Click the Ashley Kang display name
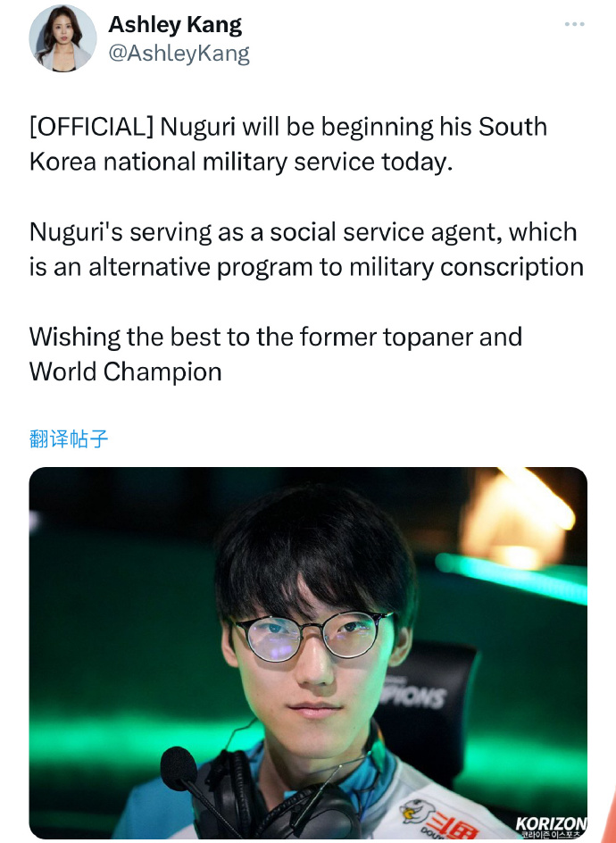 coord(175,25)
